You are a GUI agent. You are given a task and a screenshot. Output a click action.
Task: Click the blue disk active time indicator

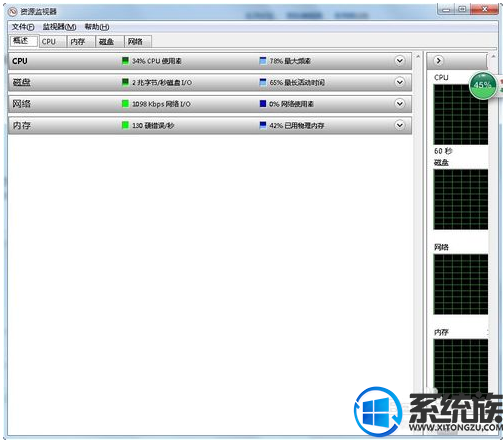tap(263, 82)
